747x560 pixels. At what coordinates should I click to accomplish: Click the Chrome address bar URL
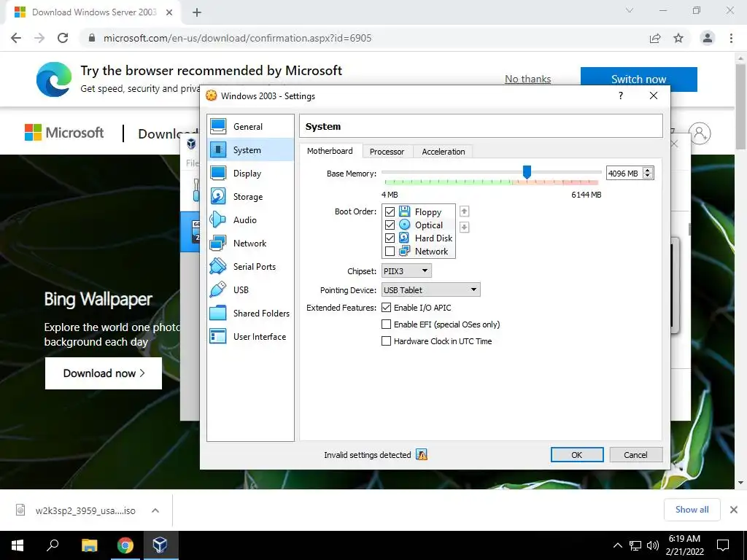point(237,38)
